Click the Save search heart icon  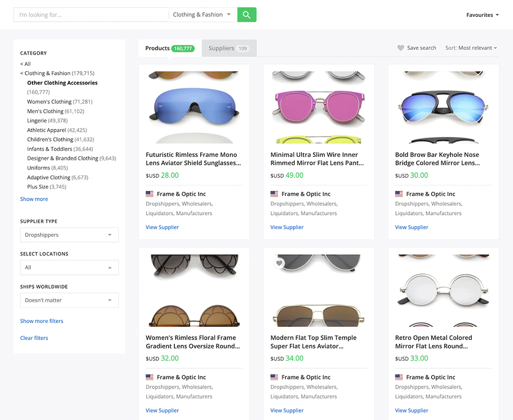(x=401, y=48)
